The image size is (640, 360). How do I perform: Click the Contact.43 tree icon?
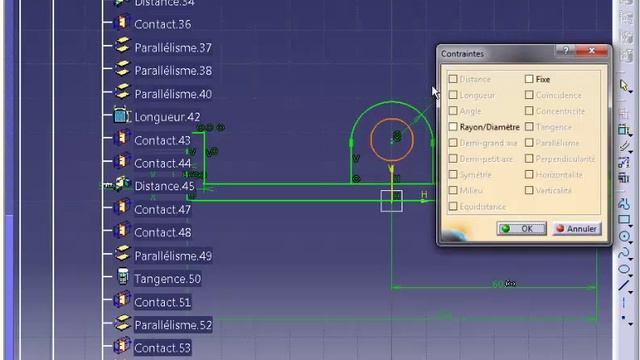click(x=122, y=139)
